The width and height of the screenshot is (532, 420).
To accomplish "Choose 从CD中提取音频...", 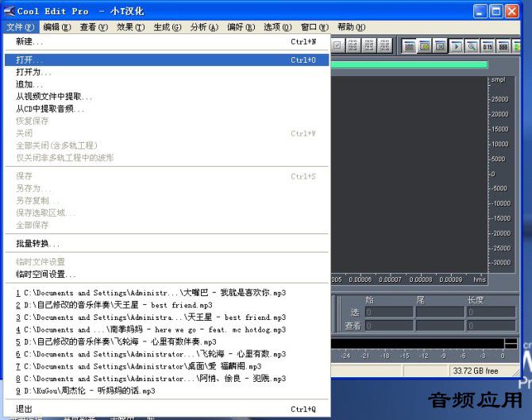I will (x=166, y=109).
